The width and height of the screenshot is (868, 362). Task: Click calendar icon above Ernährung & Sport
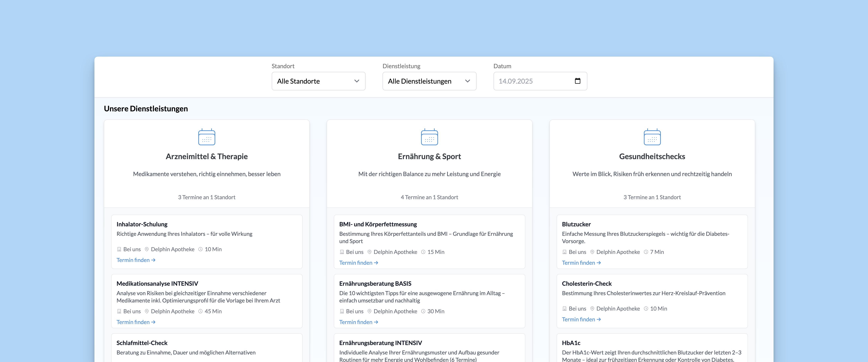point(429,137)
